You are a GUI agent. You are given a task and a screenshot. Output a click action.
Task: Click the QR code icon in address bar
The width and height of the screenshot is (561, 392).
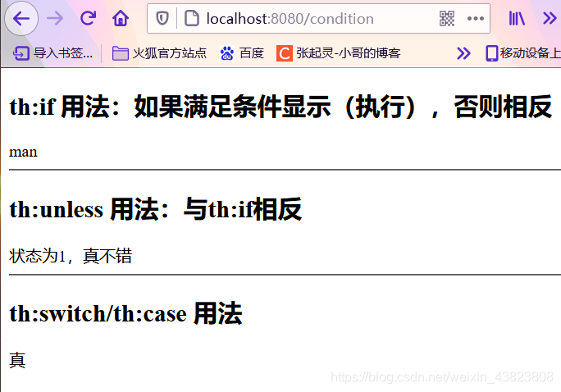point(447,18)
